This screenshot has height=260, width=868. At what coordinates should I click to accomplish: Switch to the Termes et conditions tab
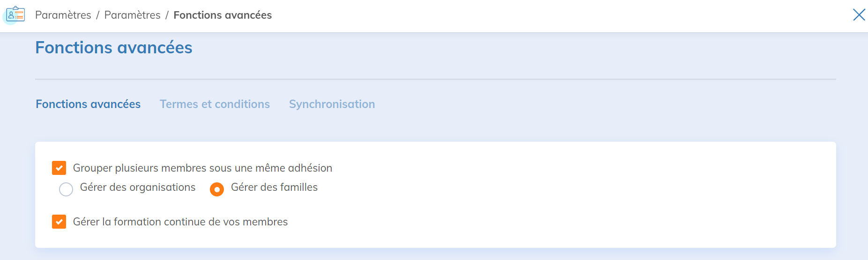215,104
